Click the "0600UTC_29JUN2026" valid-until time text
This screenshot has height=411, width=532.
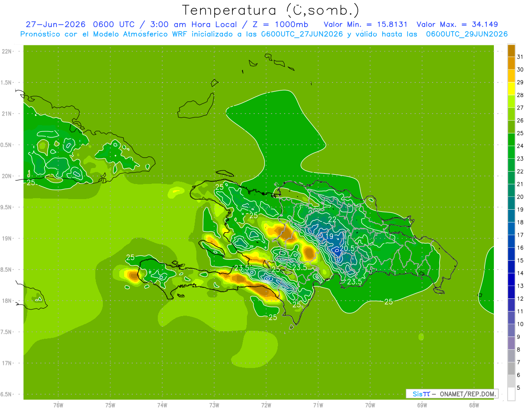[x=467, y=34]
